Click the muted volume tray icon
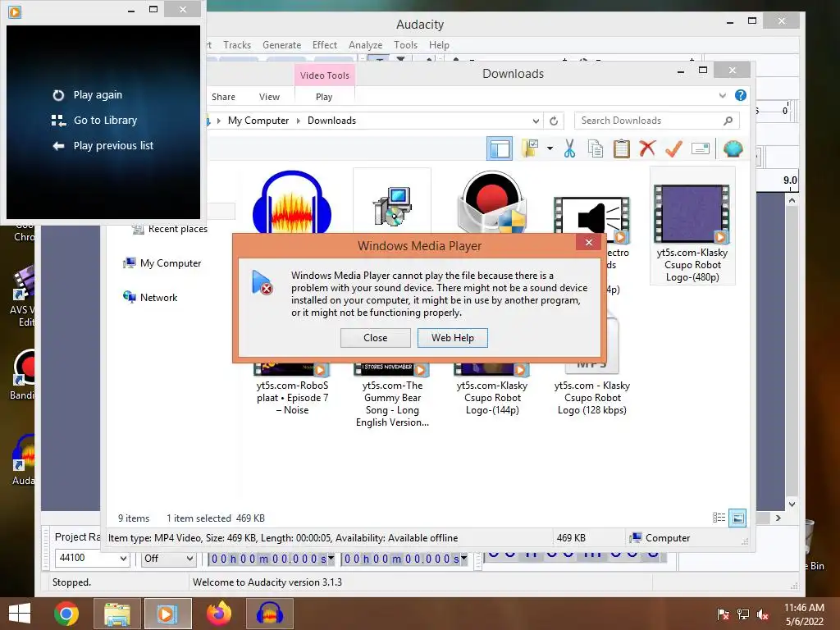Screen dimensions: 840x630 (762, 614)
